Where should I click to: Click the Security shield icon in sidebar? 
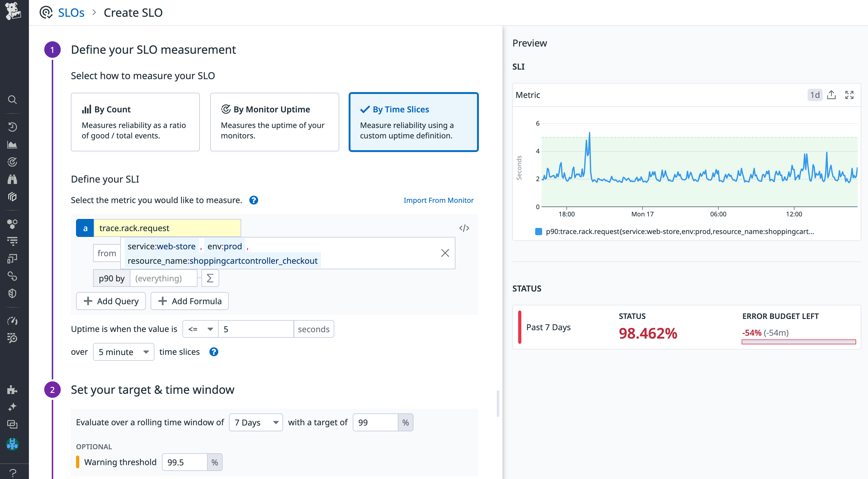pos(12,293)
